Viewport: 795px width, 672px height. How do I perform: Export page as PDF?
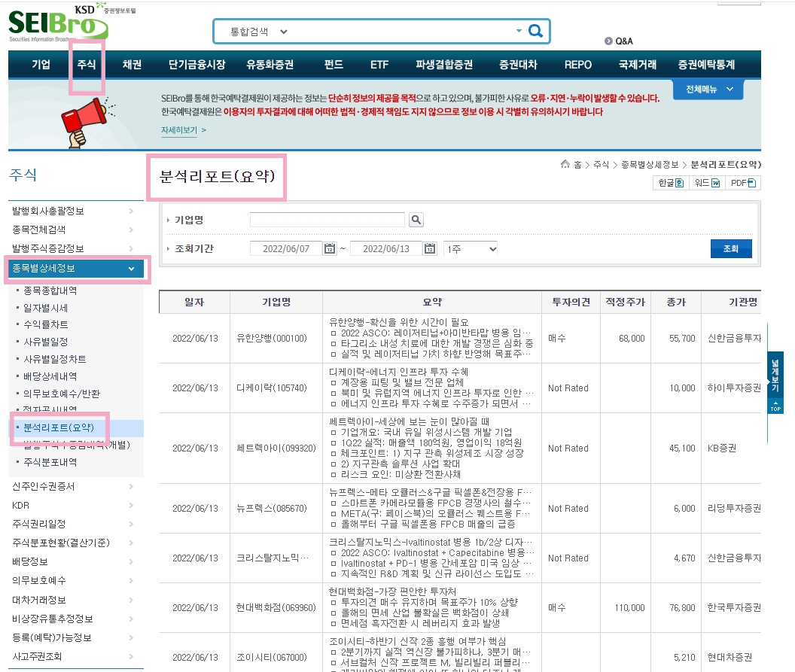[743, 183]
